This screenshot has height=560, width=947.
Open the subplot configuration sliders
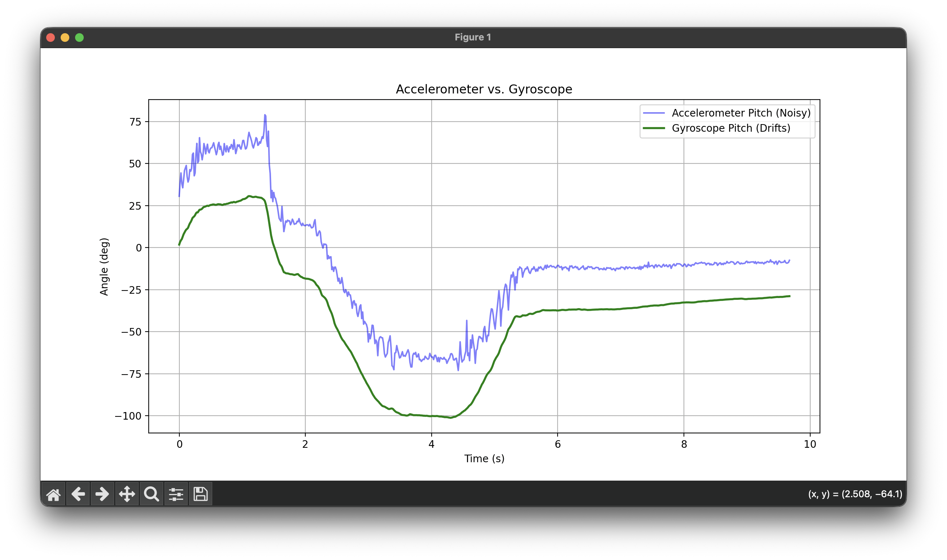pyautogui.click(x=176, y=494)
